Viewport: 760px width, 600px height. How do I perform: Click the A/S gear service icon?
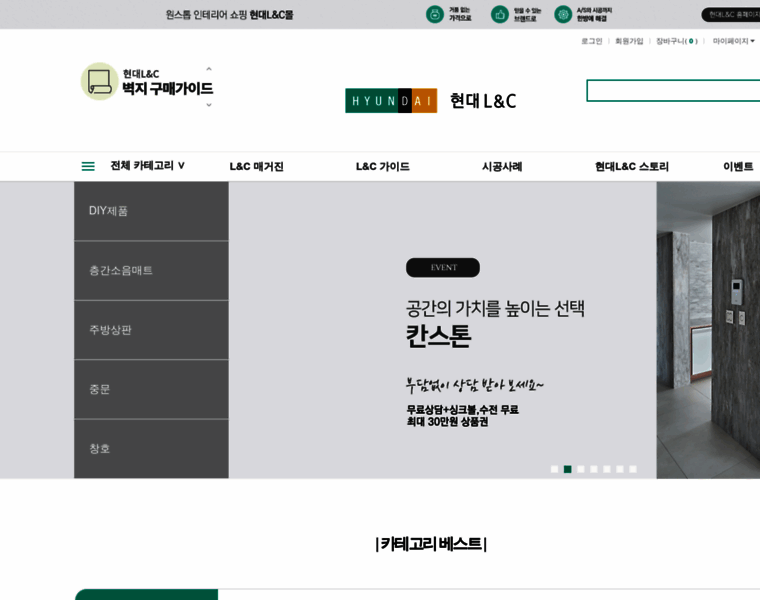(563, 15)
